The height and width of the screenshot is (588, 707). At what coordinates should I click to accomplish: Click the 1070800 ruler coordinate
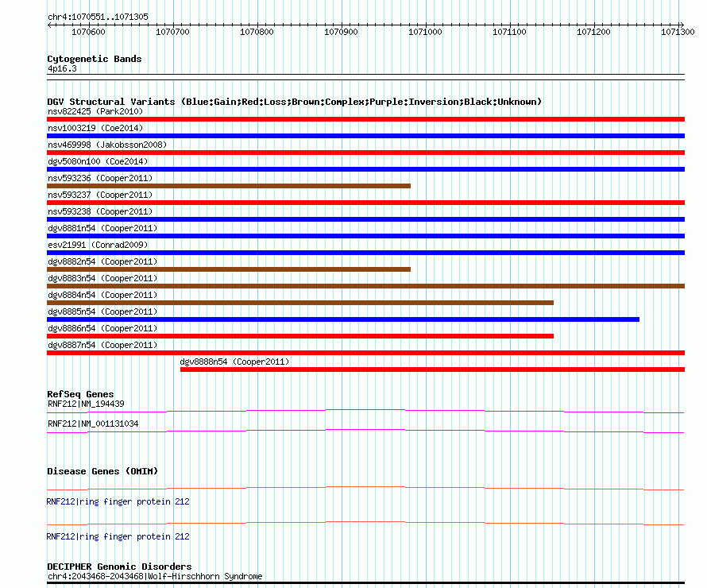point(257,32)
